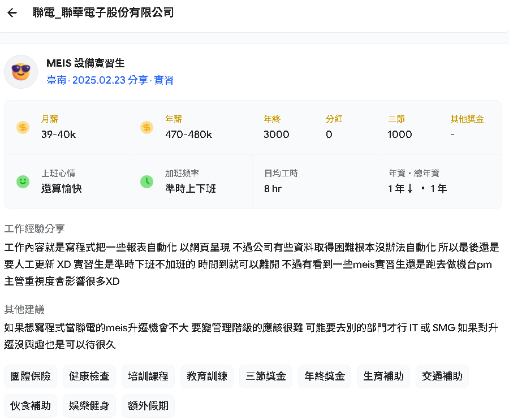Select the 生育補助 benefit tag
The image size is (509, 420).
[383, 376]
